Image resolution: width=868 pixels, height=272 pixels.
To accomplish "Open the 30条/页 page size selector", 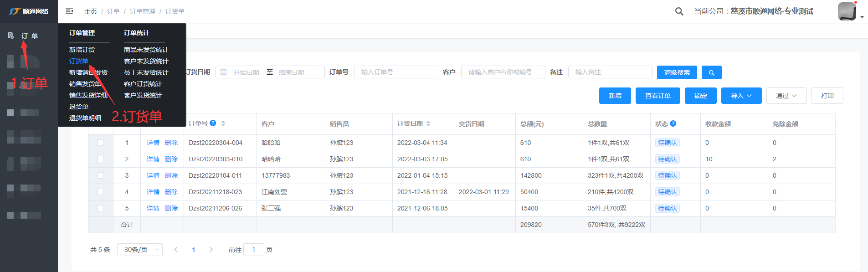I will [139, 250].
